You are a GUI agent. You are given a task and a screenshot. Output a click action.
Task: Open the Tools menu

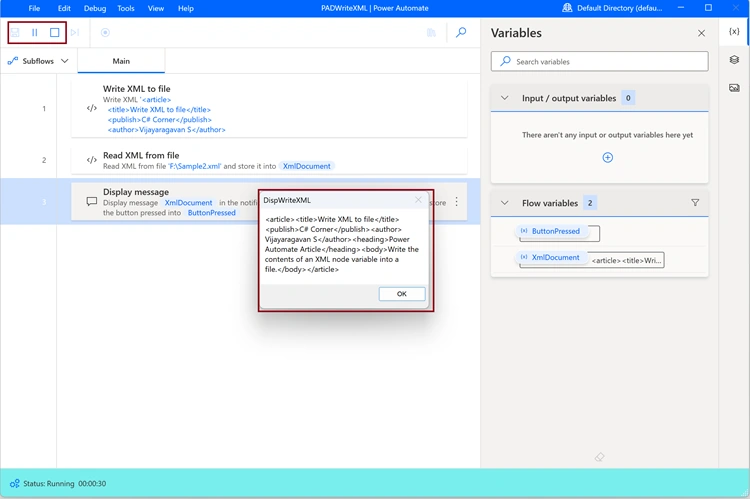point(126,8)
